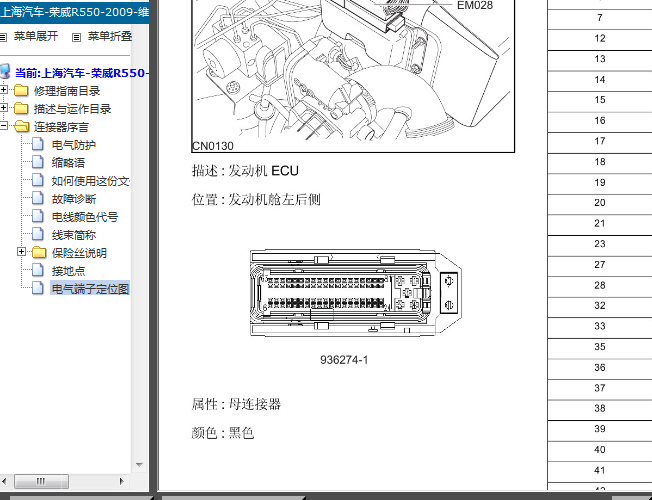Click the 菜单折叠 collapse-menu button
652x500 pixels.
[x=110, y=37]
